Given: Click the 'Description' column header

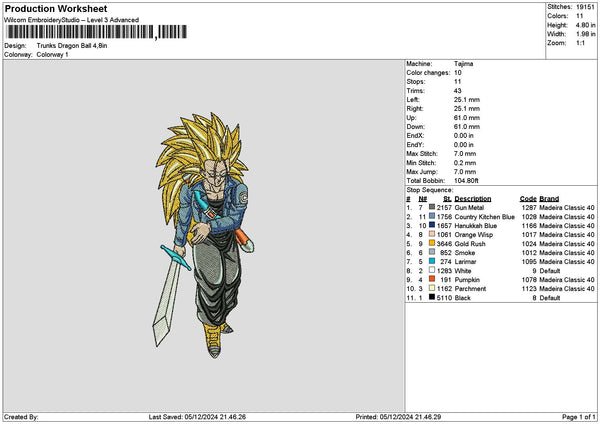Looking at the screenshot, I should point(473,199).
